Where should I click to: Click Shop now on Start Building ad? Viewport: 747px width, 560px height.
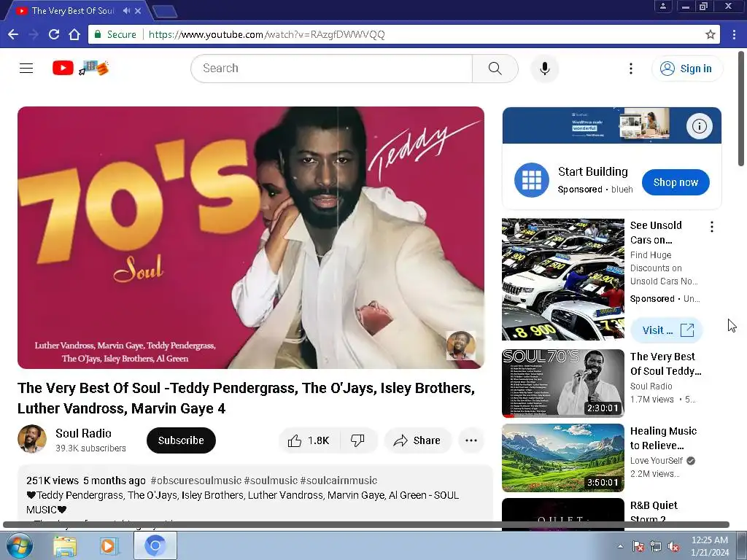point(676,182)
